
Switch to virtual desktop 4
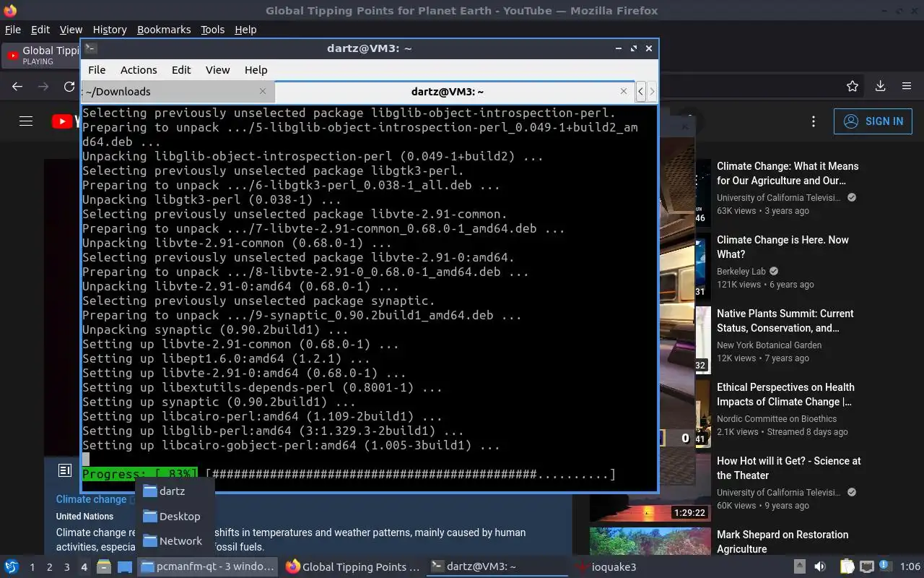coord(84,567)
